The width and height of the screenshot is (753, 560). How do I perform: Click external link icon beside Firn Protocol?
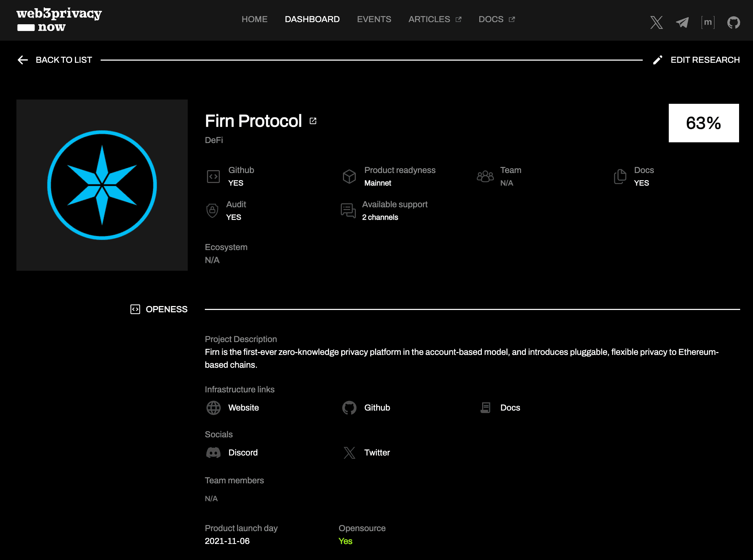click(x=313, y=121)
